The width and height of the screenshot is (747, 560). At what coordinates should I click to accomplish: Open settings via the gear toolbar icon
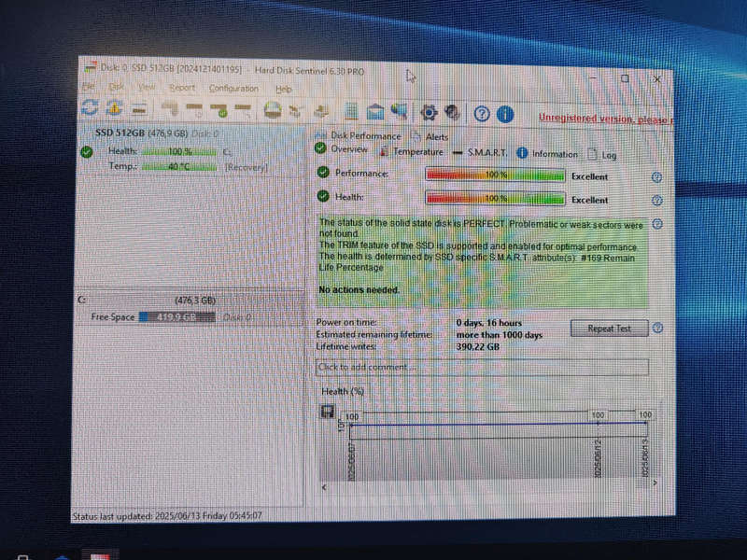coord(429,113)
